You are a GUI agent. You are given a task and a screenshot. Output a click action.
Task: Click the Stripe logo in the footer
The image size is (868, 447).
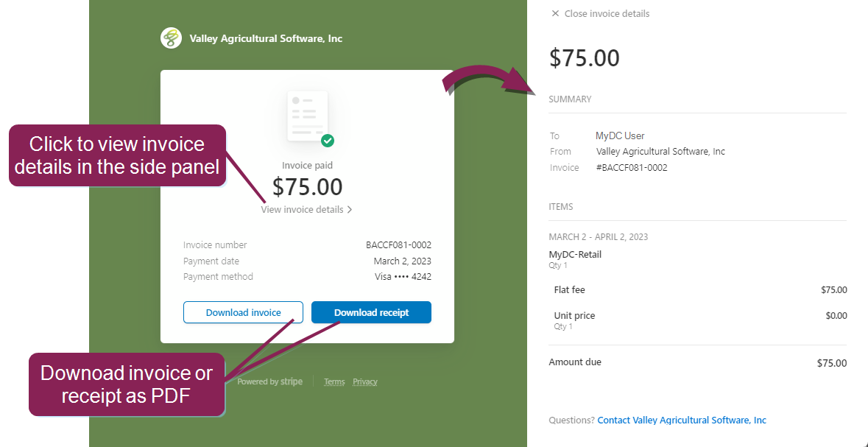tap(291, 381)
